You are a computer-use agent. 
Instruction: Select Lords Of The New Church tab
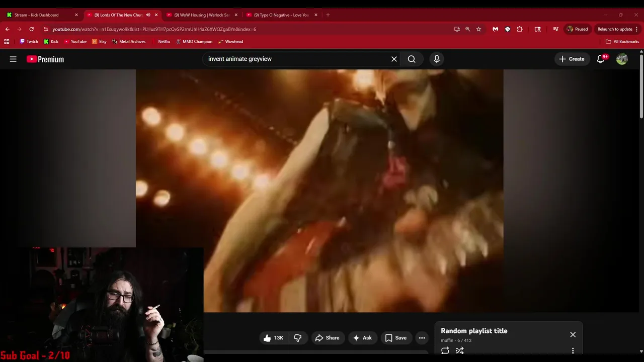click(x=118, y=15)
